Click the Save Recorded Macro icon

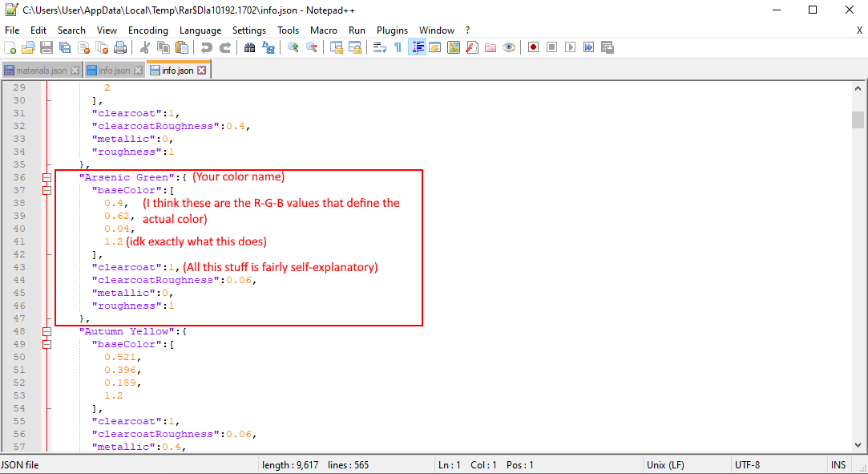(608, 47)
